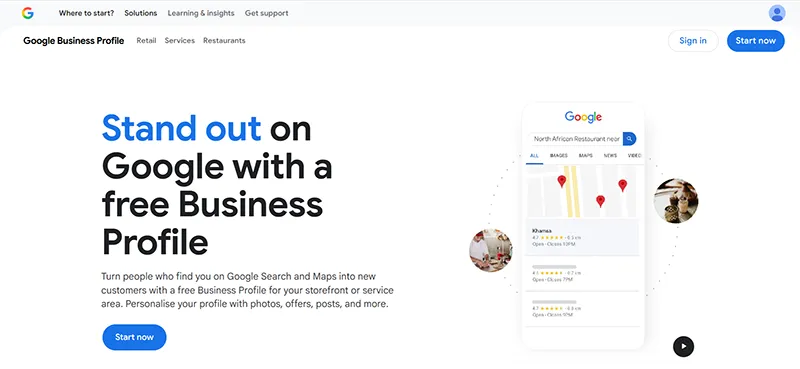The image size is (800, 369).
Task: Click Start now below the description
Action: tap(134, 337)
